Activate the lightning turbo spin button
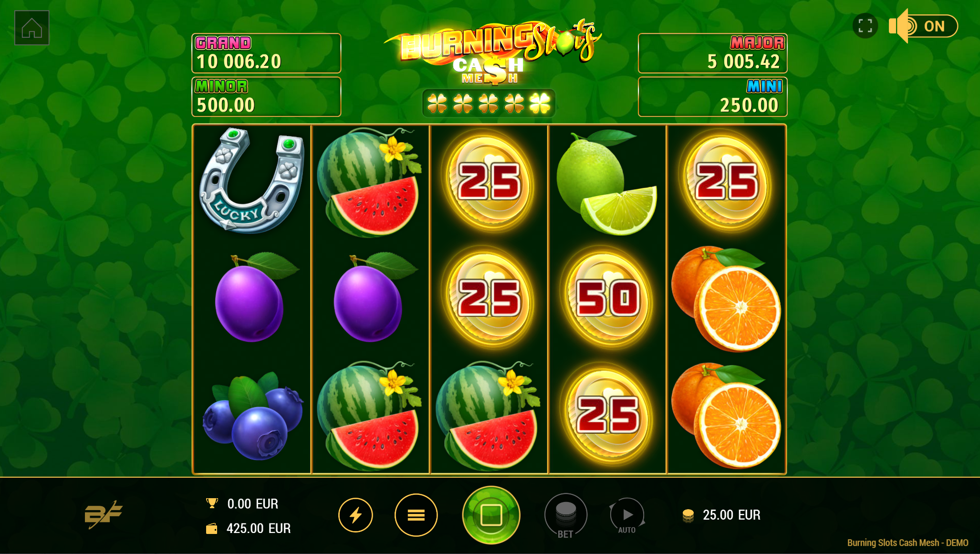980x554 pixels. (355, 515)
